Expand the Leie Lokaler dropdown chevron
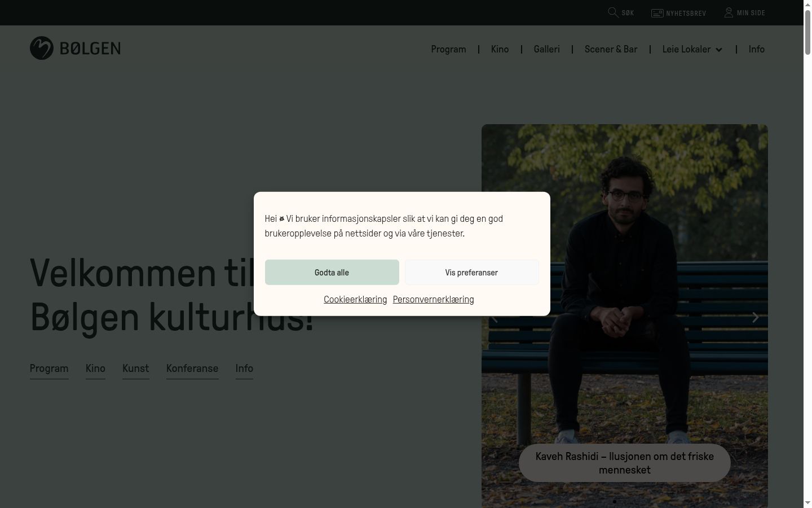The width and height of the screenshot is (812, 508). pos(719,50)
